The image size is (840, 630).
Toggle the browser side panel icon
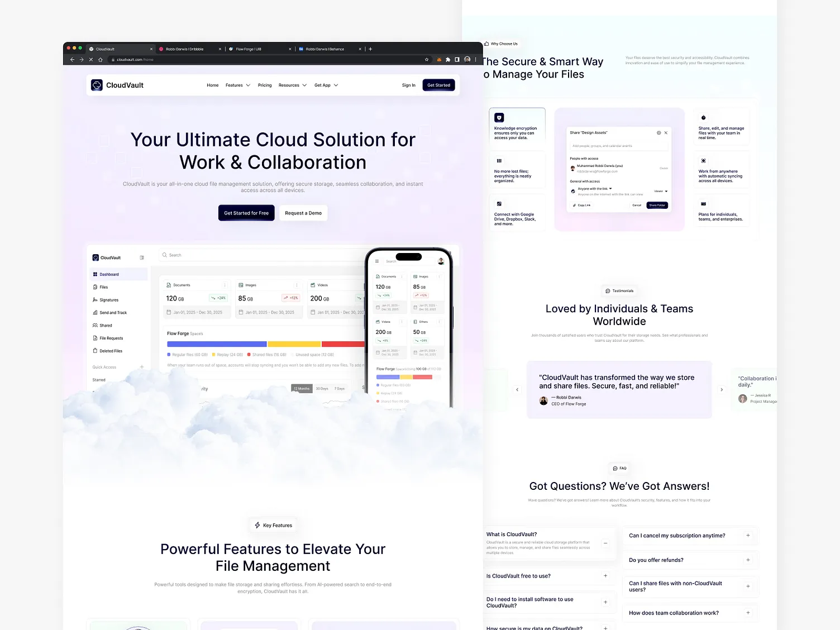[x=457, y=59]
